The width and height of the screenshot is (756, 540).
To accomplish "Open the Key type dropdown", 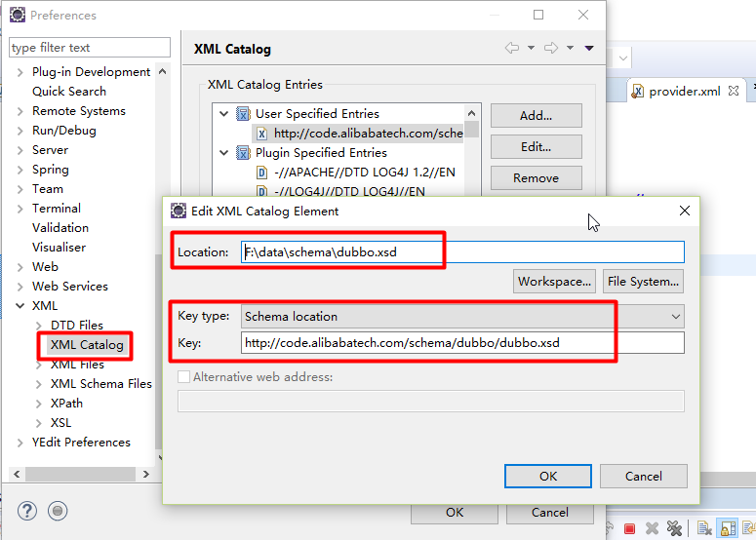I will pos(675,317).
